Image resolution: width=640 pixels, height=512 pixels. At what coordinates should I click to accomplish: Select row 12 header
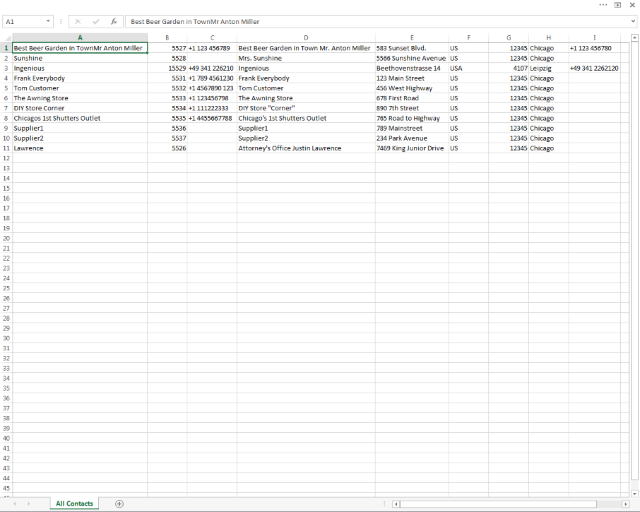[x=6, y=158]
